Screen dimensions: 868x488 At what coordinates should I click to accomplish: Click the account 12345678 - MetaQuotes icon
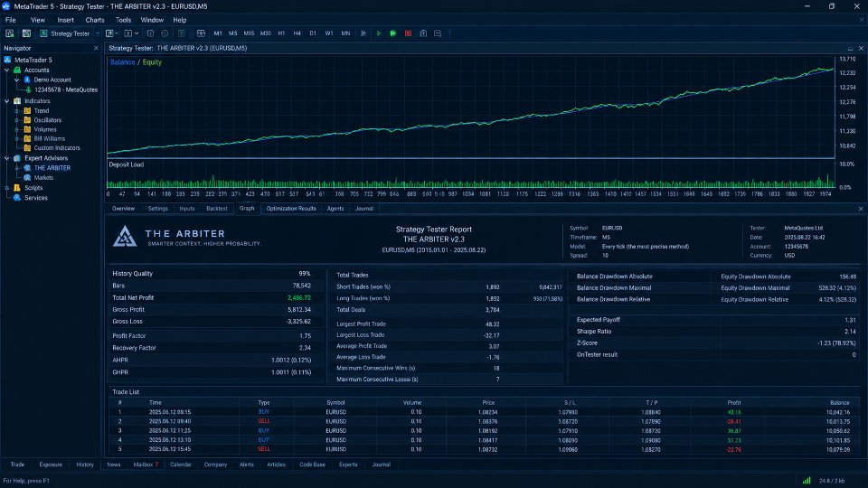click(x=29, y=89)
